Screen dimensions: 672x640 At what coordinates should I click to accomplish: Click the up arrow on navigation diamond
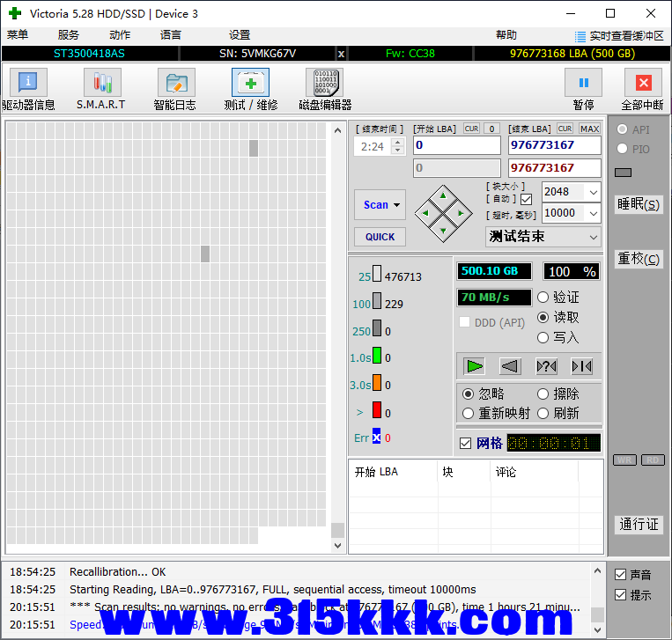coord(444,195)
